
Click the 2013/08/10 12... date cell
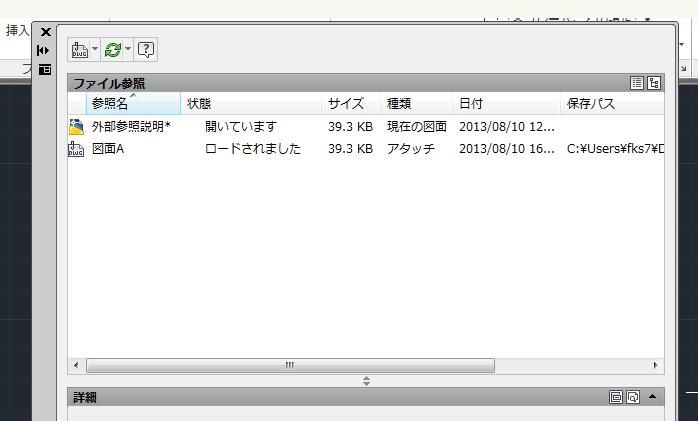507,127
